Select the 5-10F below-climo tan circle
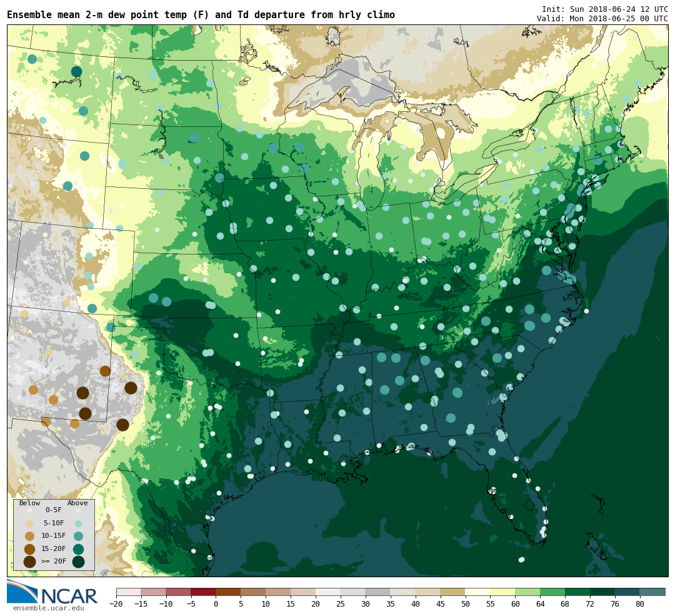Viewport: 675px width, 616px height. (x=30, y=524)
